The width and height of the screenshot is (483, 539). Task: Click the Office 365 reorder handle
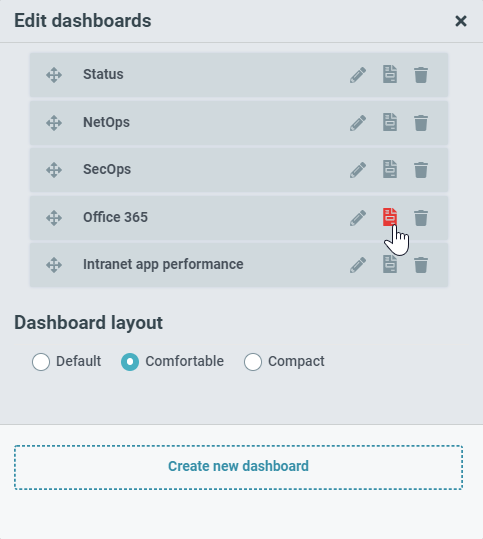tap(54, 218)
